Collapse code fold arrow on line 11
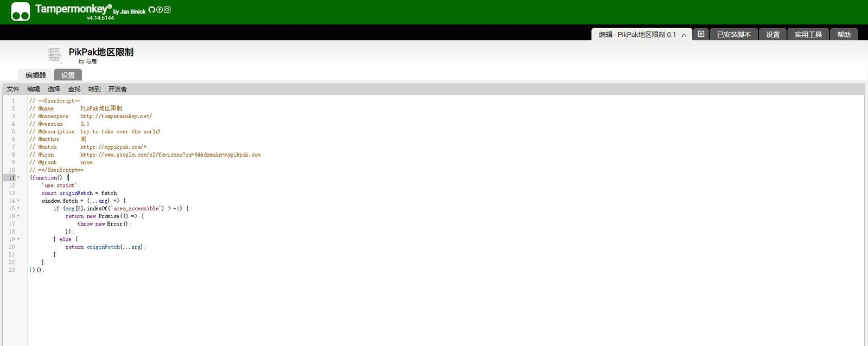This screenshot has width=868, height=346. tap(18, 178)
